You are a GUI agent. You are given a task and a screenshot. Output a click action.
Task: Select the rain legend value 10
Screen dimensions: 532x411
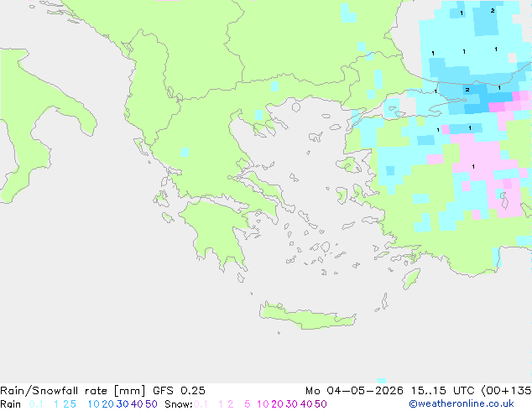pos(94,404)
